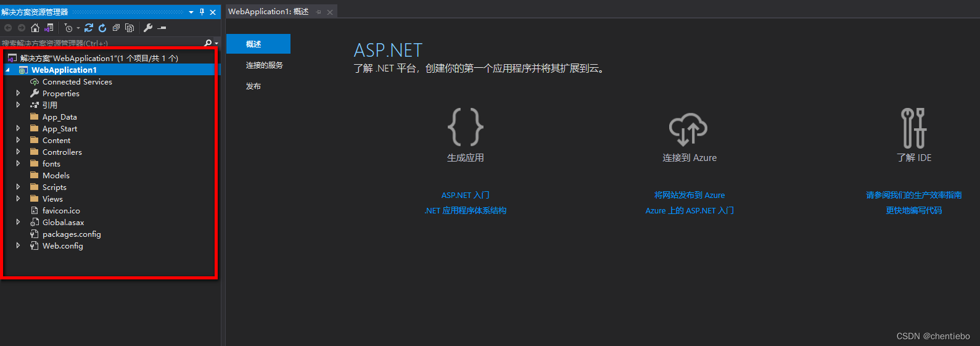Toggle the Preview Selected Items icon
Screen dimensions: 980x346
click(x=162, y=28)
